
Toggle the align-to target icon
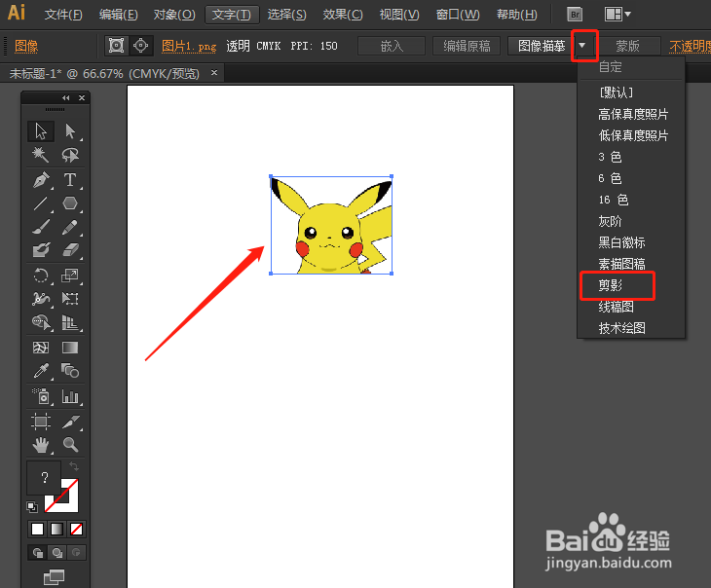pos(140,46)
